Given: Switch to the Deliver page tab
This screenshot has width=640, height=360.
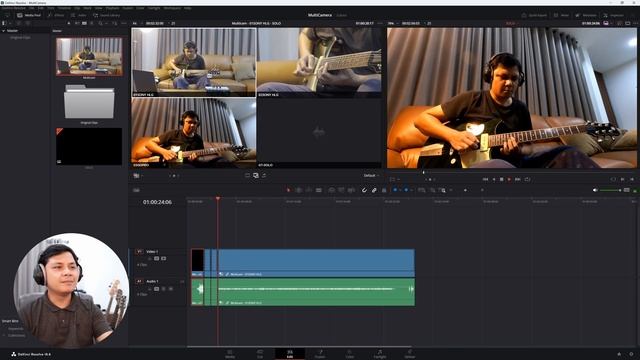Looking at the screenshot, I should tap(410, 354).
